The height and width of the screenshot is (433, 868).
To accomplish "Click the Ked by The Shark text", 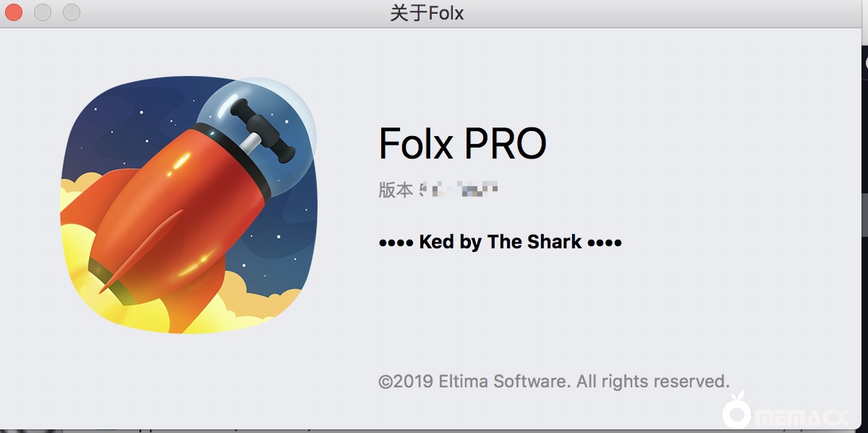I will (x=500, y=242).
